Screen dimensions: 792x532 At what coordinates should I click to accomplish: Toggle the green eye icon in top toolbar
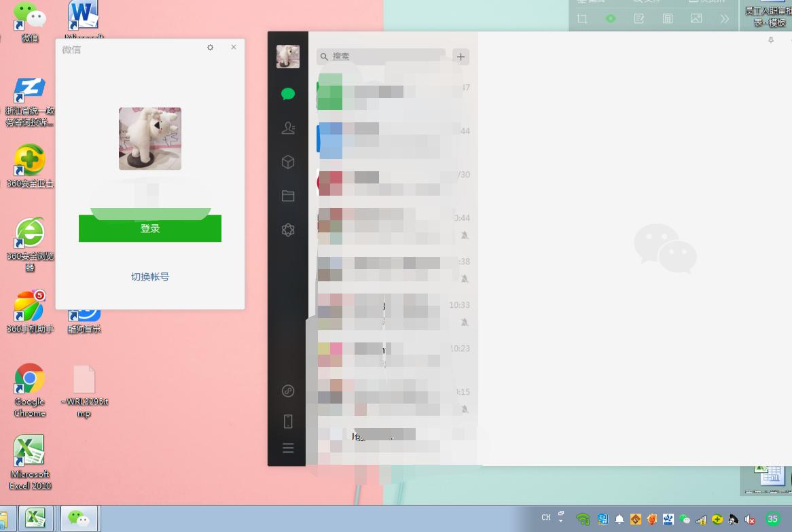pyautogui.click(x=611, y=19)
